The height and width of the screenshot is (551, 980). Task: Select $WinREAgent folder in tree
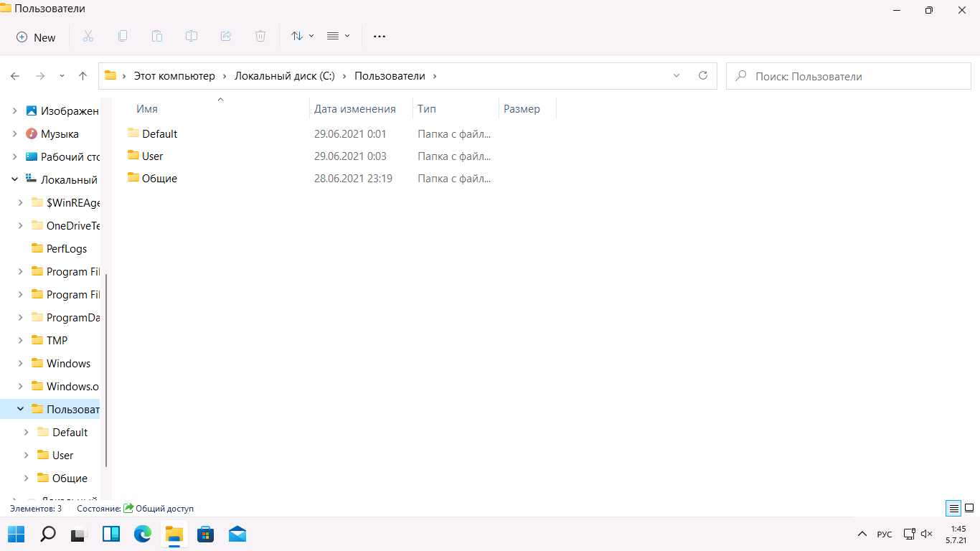(x=73, y=203)
